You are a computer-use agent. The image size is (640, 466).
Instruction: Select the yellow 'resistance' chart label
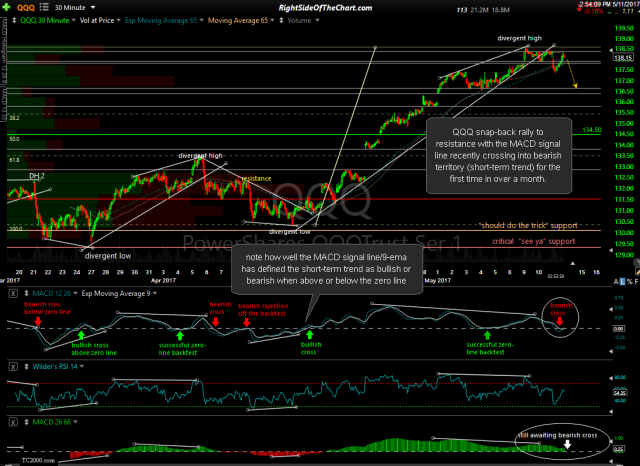point(256,178)
